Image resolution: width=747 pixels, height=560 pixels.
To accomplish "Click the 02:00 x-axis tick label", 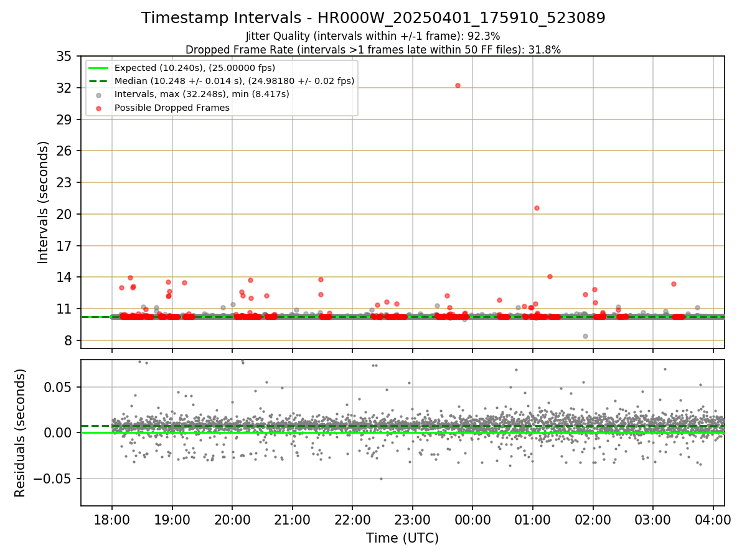I will pos(593,519).
